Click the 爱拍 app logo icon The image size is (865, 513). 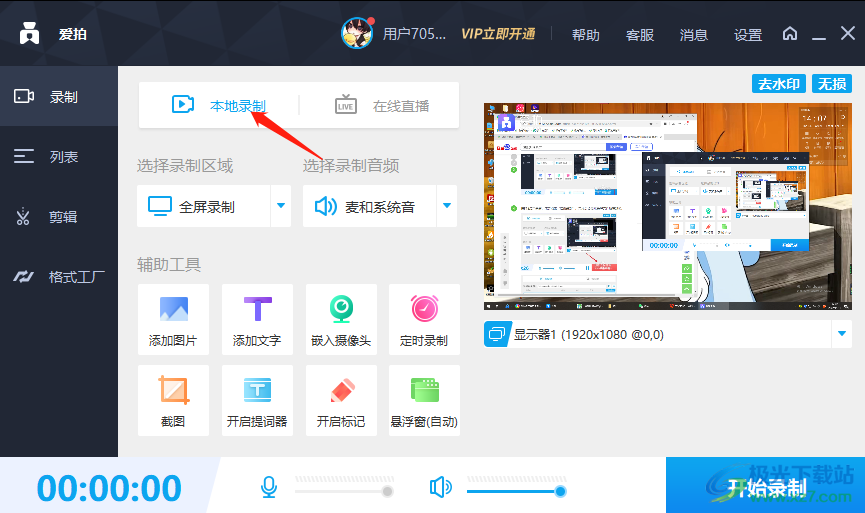pyautogui.click(x=29, y=34)
